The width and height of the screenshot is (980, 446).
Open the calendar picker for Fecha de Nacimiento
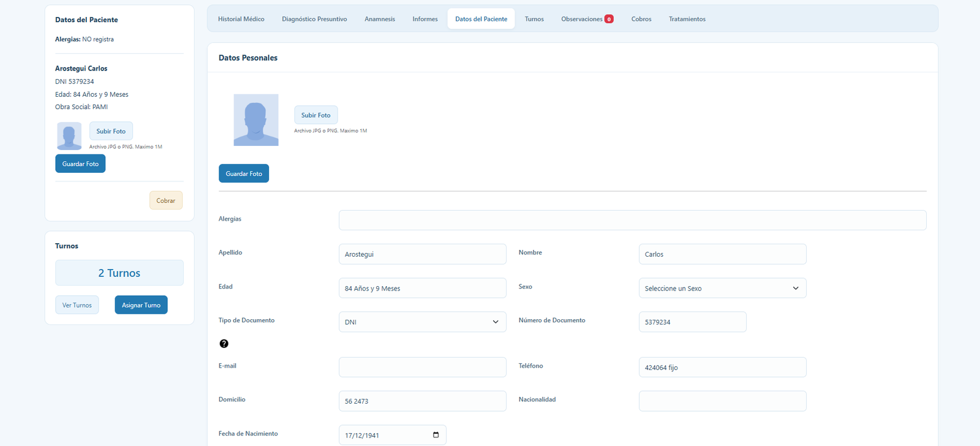click(435, 435)
